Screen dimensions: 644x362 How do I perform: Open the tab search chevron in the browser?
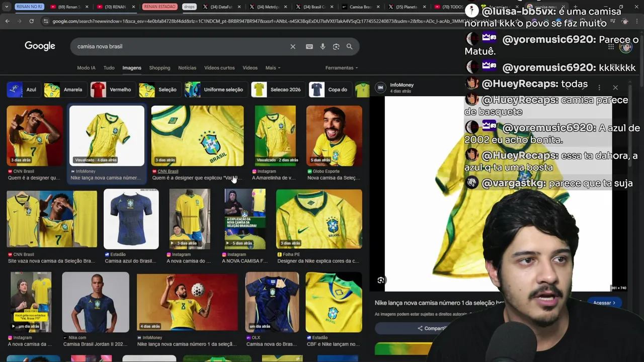coord(7,7)
